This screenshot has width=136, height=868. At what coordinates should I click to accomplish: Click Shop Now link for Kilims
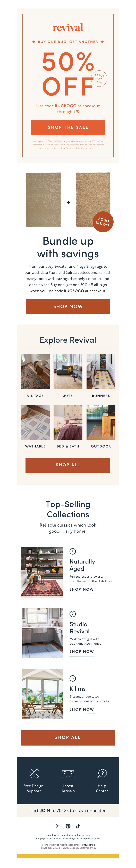click(x=82, y=709)
